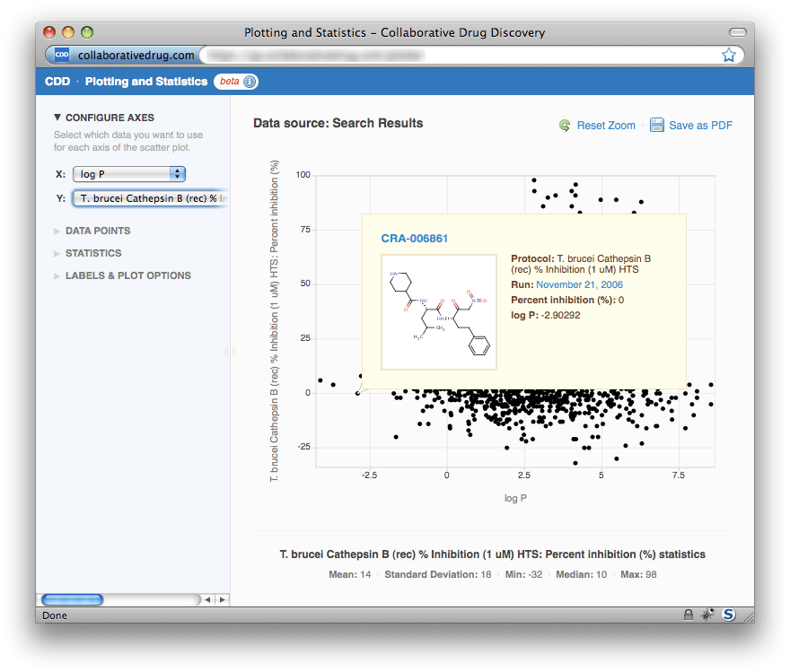Click the lock icon in status bar
The width and height of the screenshot is (790, 672).
click(689, 615)
